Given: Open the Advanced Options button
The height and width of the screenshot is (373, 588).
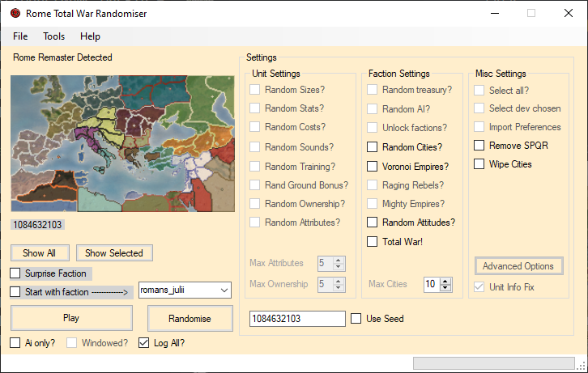Looking at the screenshot, I should (518, 266).
